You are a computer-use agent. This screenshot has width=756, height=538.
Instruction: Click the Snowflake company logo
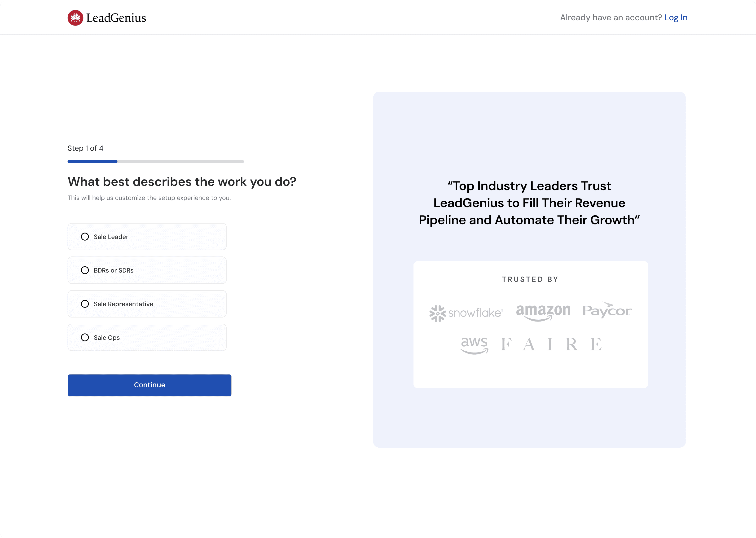point(466,311)
